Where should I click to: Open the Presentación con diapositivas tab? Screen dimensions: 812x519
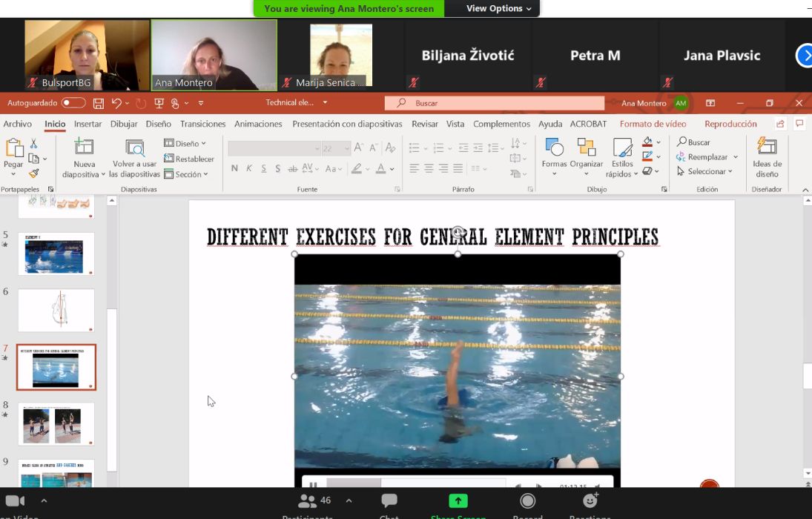click(x=347, y=124)
